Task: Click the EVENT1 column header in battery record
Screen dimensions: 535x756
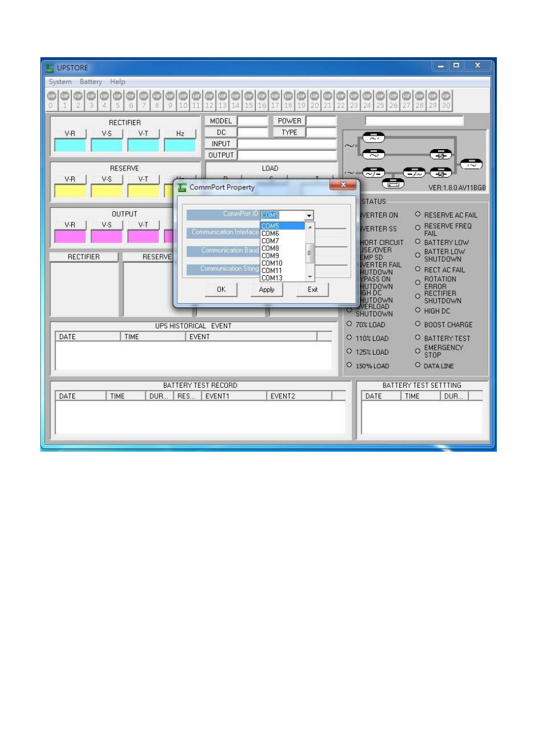Action: (234, 396)
